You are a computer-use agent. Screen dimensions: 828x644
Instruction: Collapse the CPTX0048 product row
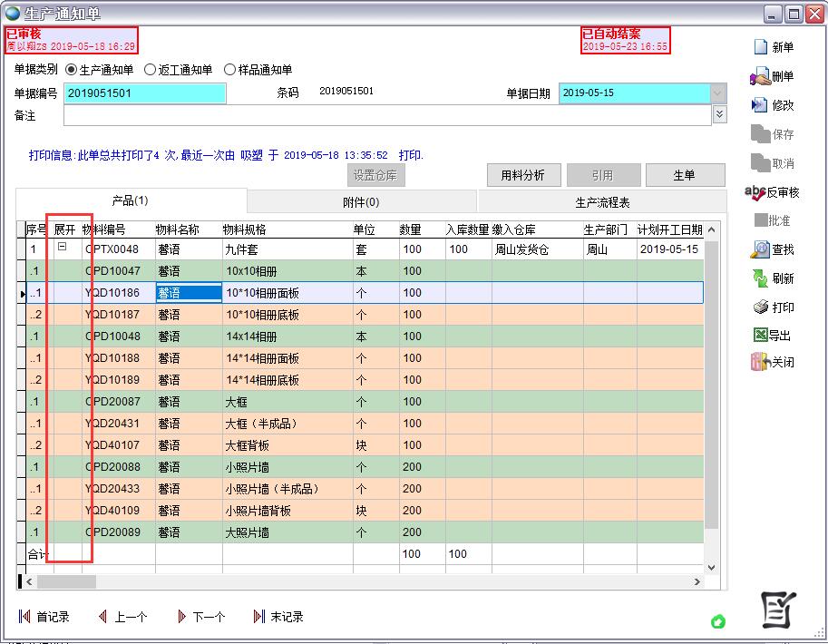click(x=62, y=247)
